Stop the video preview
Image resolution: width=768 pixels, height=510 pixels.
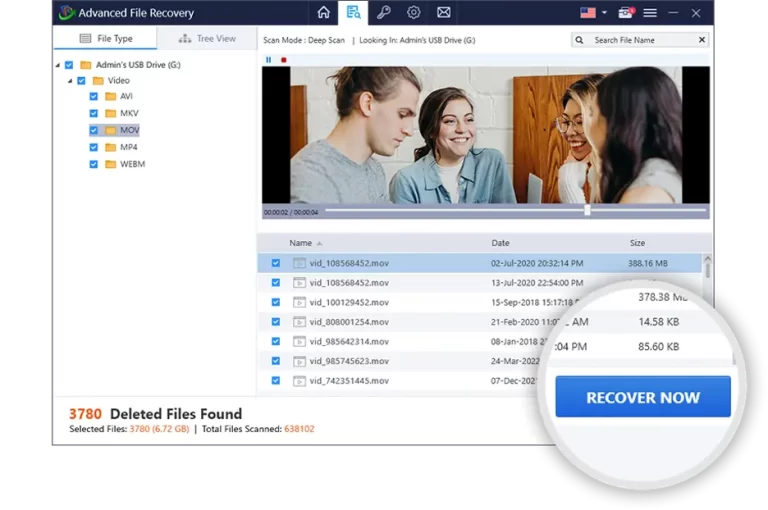point(284,60)
